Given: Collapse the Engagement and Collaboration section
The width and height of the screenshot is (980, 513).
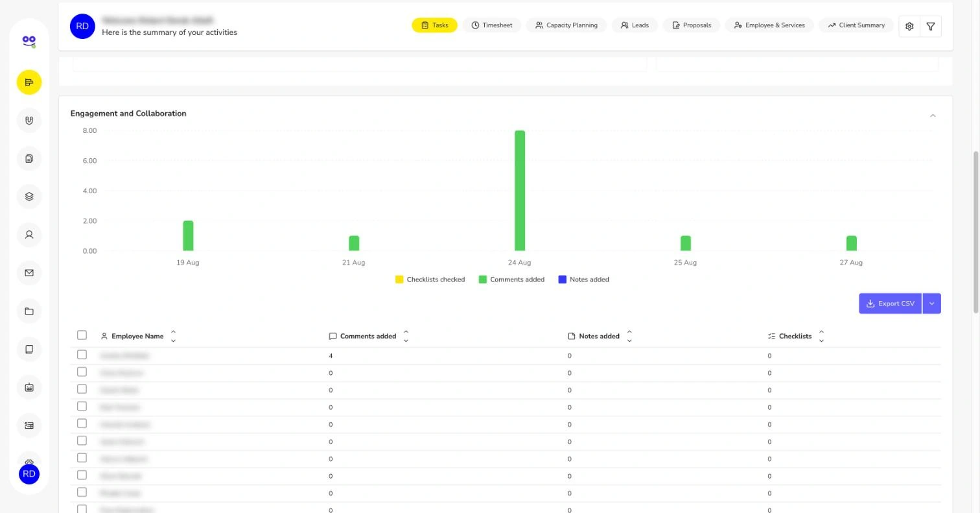Looking at the screenshot, I should [x=933, y=115].
